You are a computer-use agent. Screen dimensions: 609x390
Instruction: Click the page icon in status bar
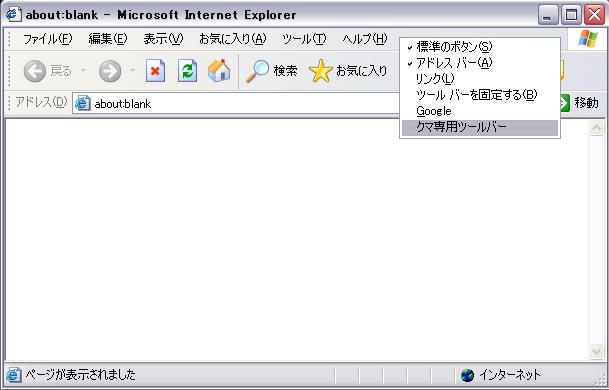(x=14, y=375)
